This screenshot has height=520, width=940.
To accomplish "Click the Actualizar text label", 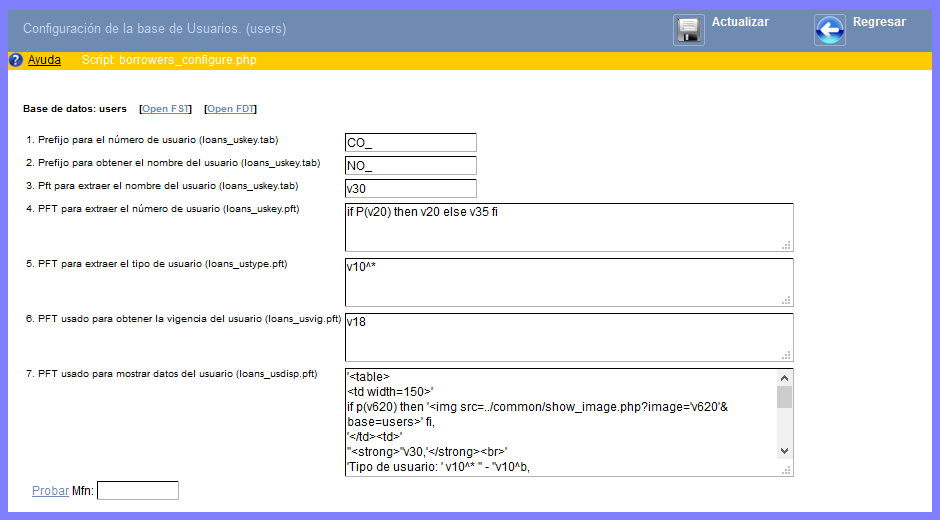I will click(740, 22).
